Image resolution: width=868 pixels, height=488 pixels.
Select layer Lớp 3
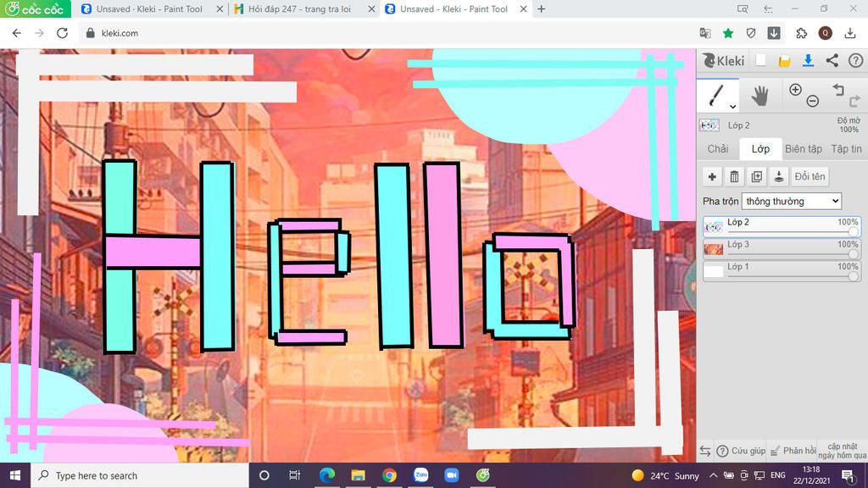[x=782, y=249]
